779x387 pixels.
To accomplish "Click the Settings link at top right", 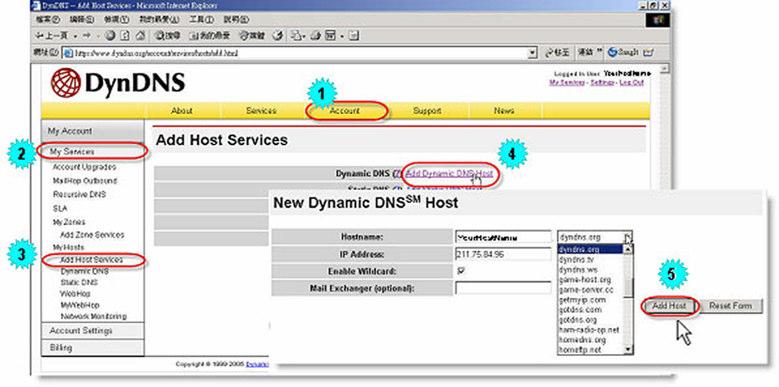I will (602, 82).
